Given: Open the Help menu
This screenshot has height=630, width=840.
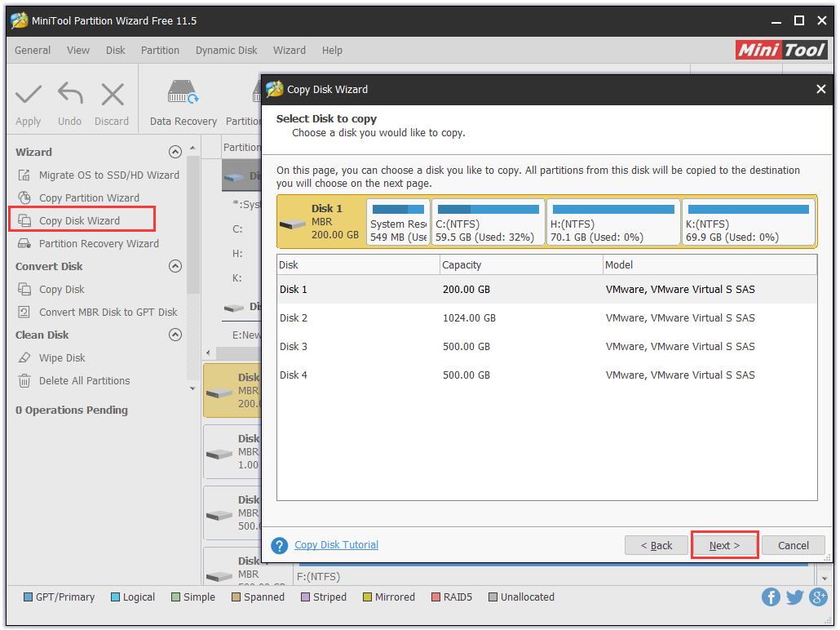Looking at the screenshot, I should tap(332, 51).
